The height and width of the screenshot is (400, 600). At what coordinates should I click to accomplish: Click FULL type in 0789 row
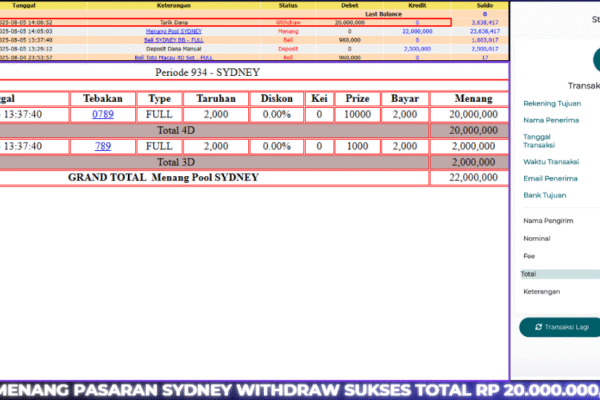159,114
